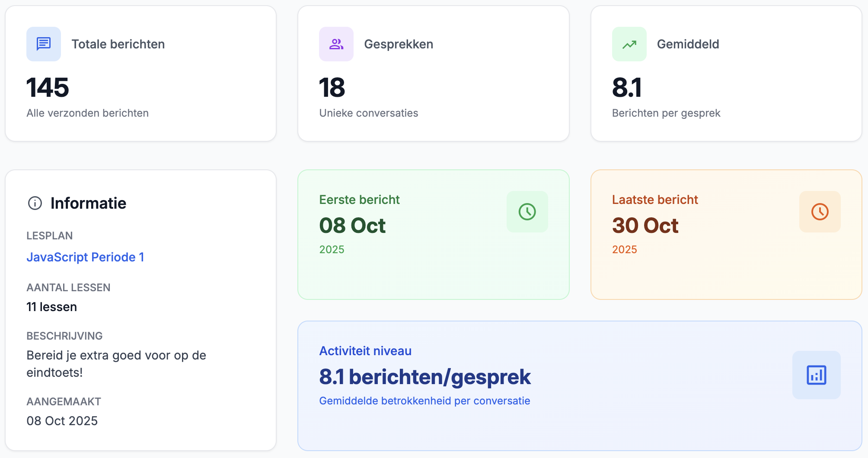Open the JavaScript Periode 1 lesplan
The height and width of the screenshot is (458, 868).
point(85,257)
